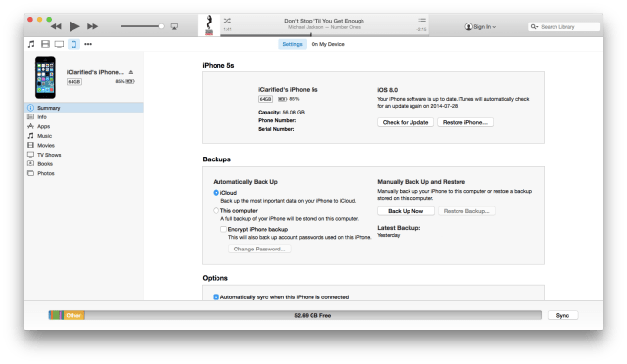This screenshot has height=364, width=627.
Task: Click the Capacity value text
Action: 294,113
